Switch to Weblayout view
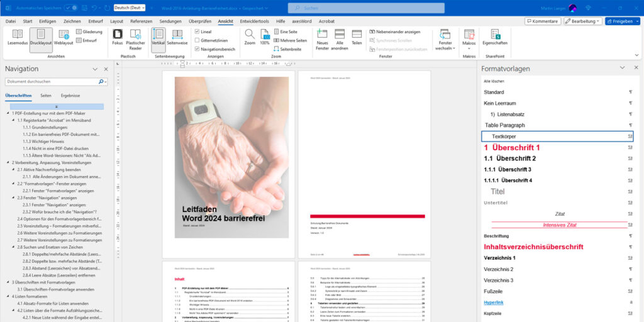This screenshot has height=322, width=644. coord(64,38)
